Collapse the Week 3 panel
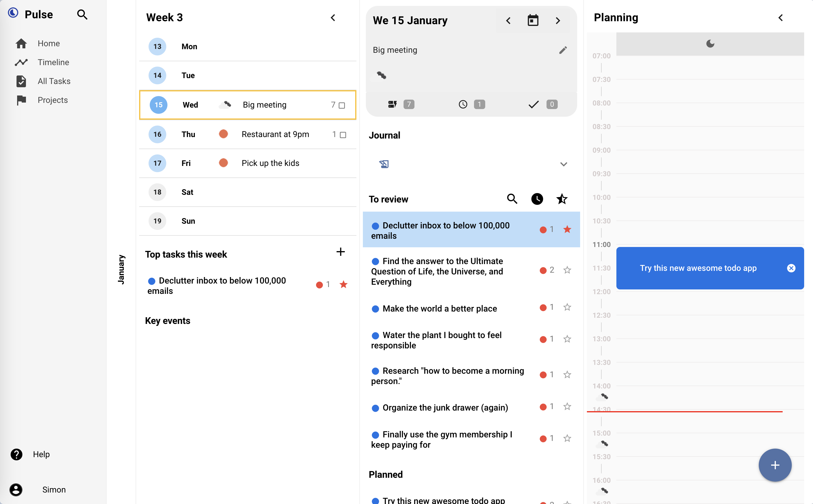Image resolution: width=813 pixels, height=504 pixels. [x=333, y=17]
